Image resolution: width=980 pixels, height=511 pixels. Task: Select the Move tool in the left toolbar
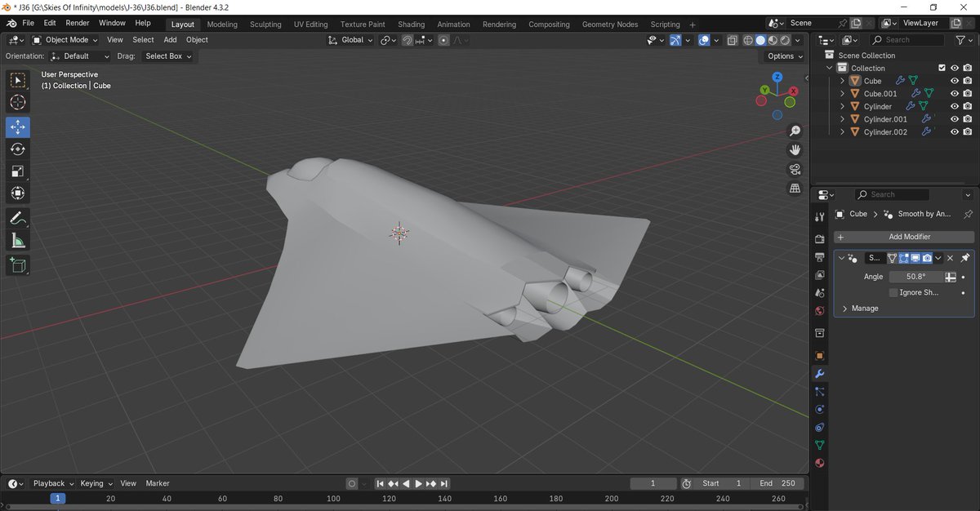[17, 127]
